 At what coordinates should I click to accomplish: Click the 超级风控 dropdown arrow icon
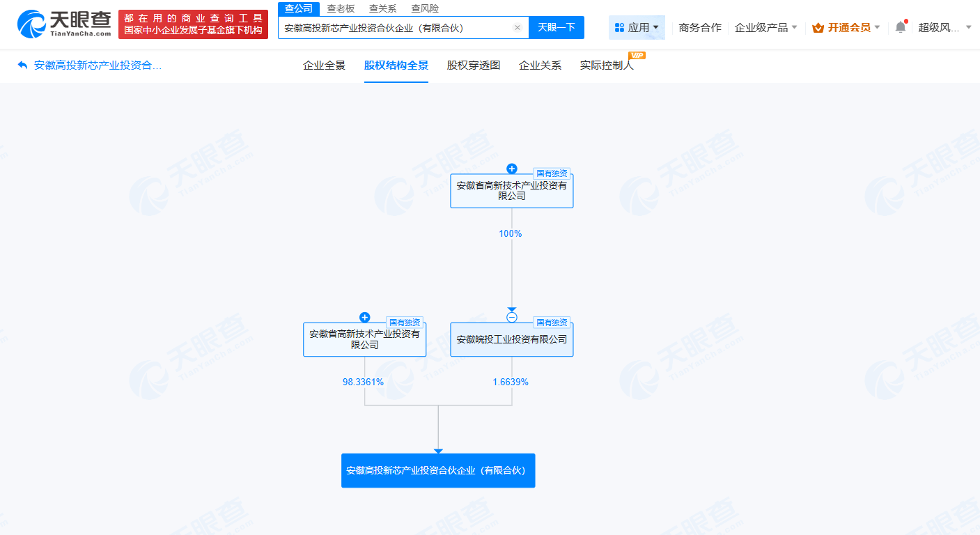tap(970, 26)
